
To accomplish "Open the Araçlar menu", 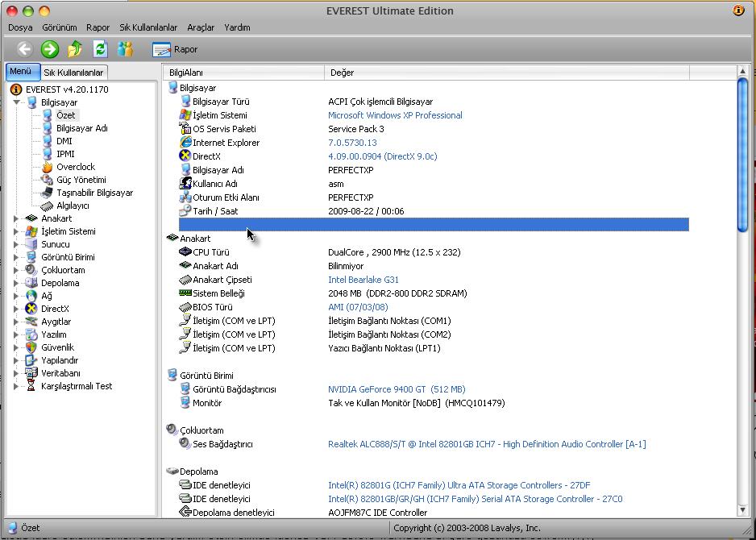I will (201, 27).
